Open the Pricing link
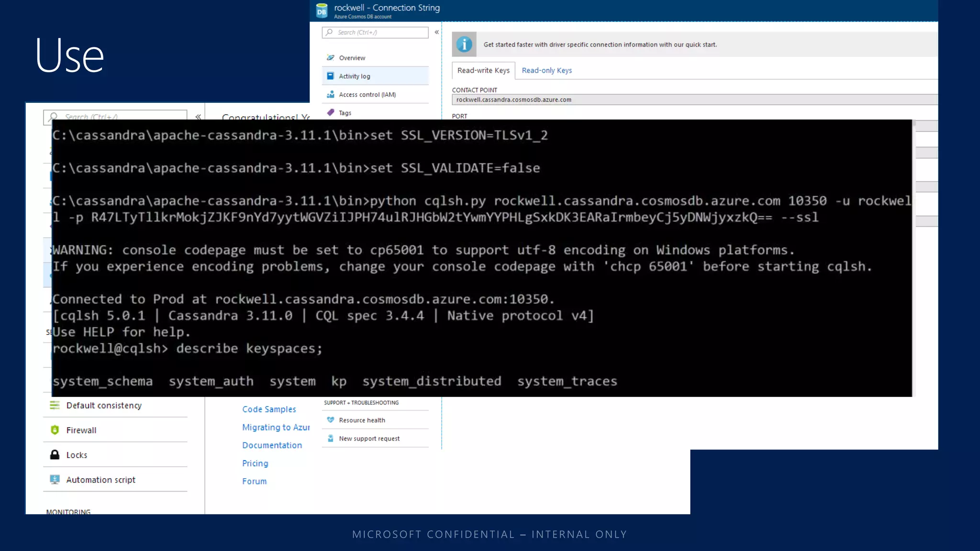This screenshot has height=551, width=980. click(255, 463)
